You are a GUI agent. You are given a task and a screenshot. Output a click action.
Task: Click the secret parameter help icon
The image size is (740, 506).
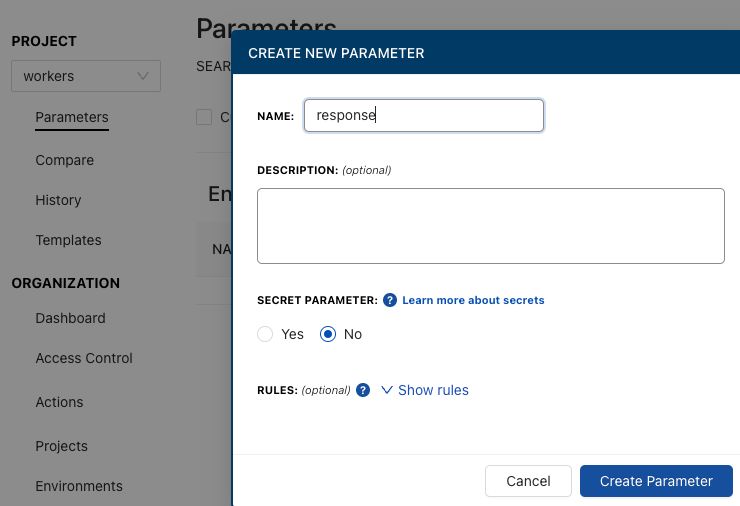[390, 300]
